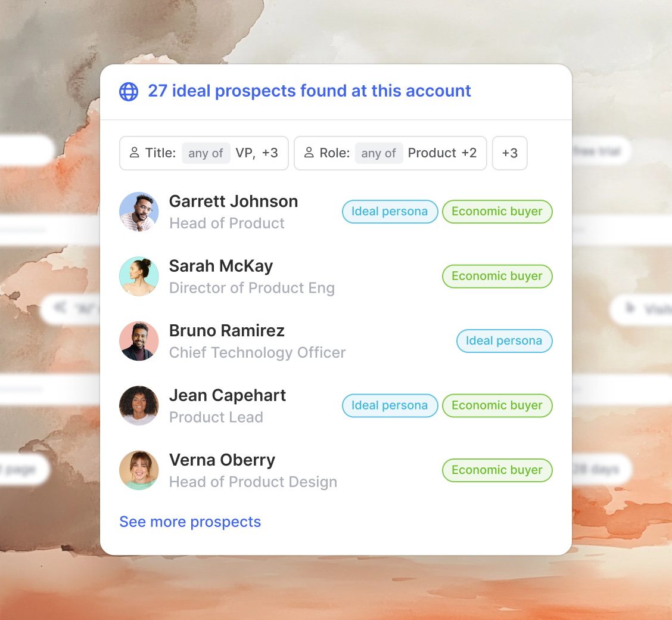Open the Role 'any of' operator dropdown
Image resolution: width=672 pixels, height=620 pixels.
(x=379, y=153)
